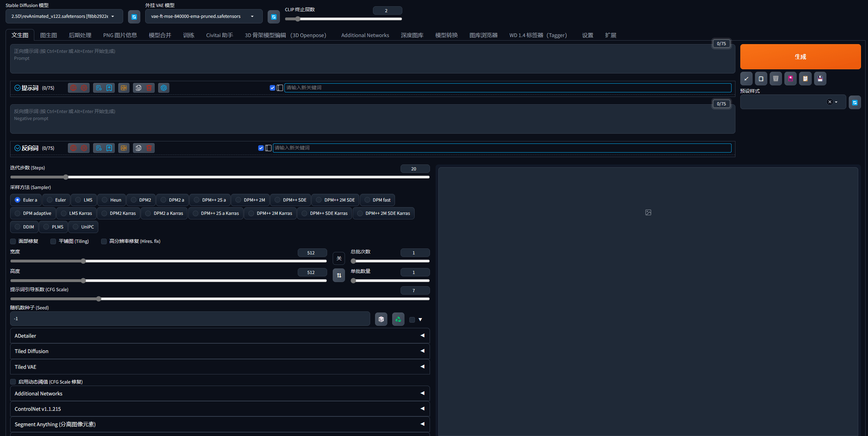The width and height of the screenshot is (868, 436).
Task: Click the red delete icon in the 反向词 toolbar
Action: click(149, 148)
